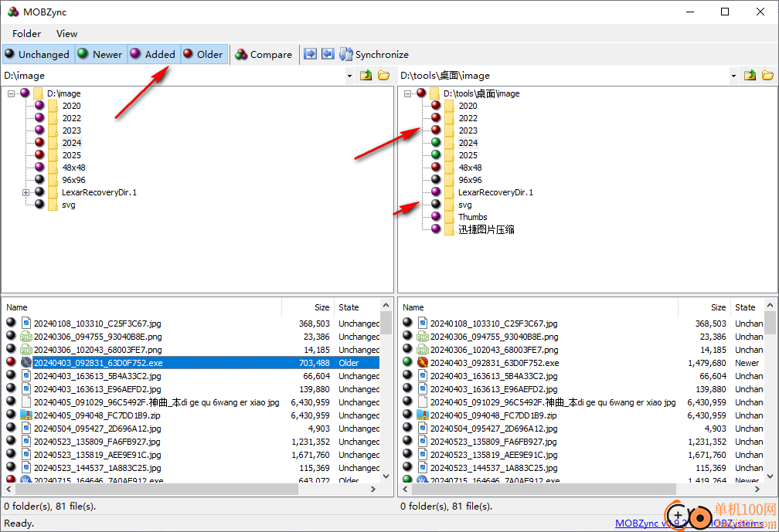This screenshot has width=779, height=532.
Task: Click the MOBZync app icon in title bar
Action: pyautogui.click(x=13, y=12)
